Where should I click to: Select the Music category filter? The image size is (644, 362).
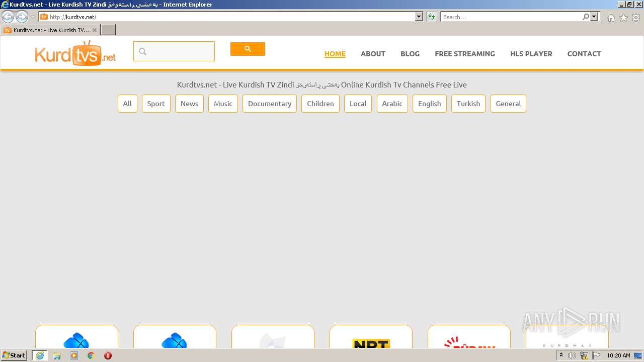(x=223, y=104)
